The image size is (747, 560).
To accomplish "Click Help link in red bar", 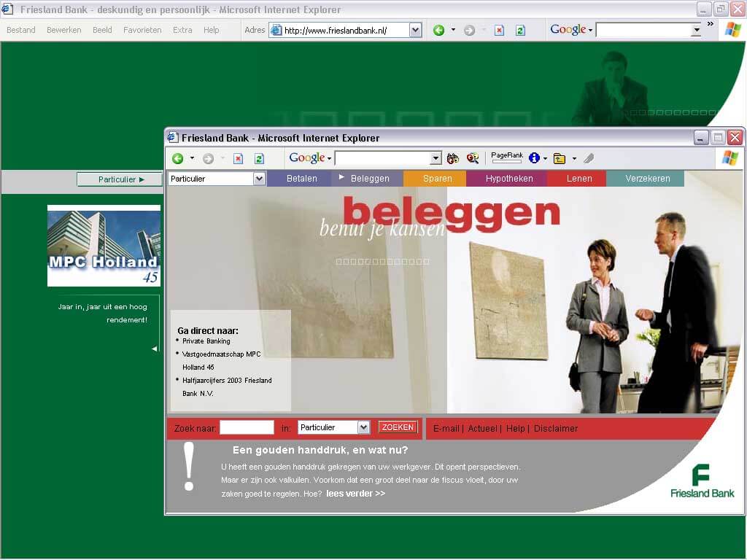I will click(x=515, y=428).
